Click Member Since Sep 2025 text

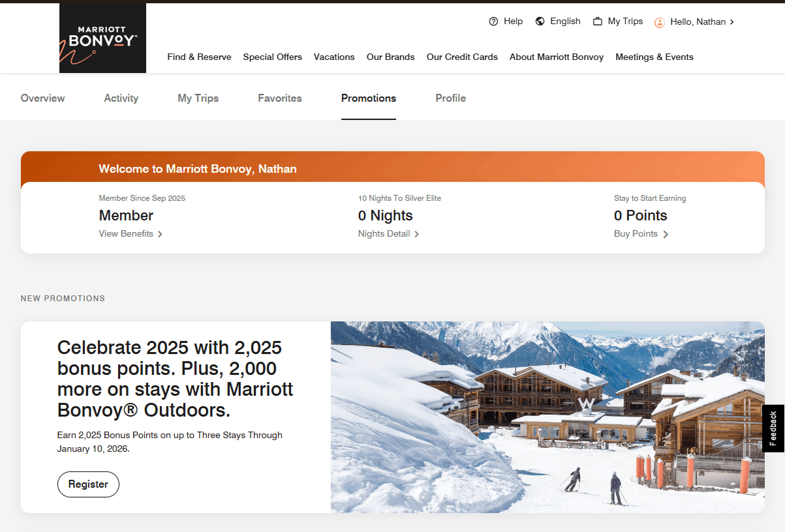point(142,198)
